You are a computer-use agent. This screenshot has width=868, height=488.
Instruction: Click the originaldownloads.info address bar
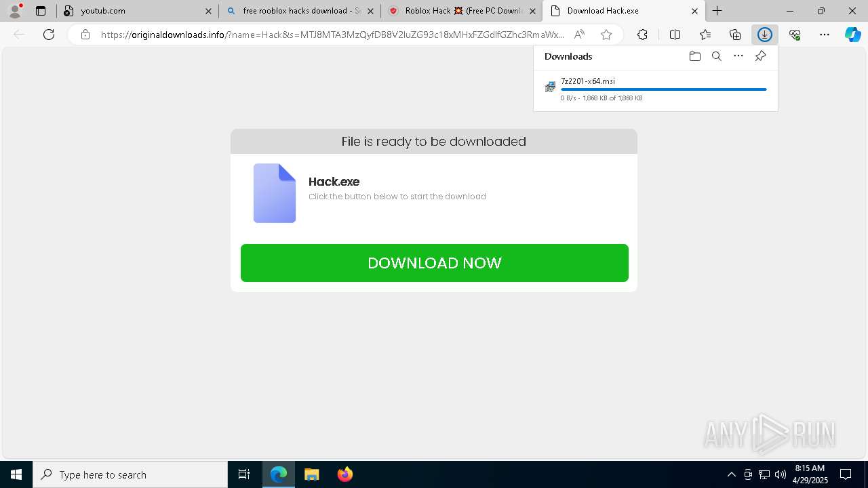[x=332, y=35]
